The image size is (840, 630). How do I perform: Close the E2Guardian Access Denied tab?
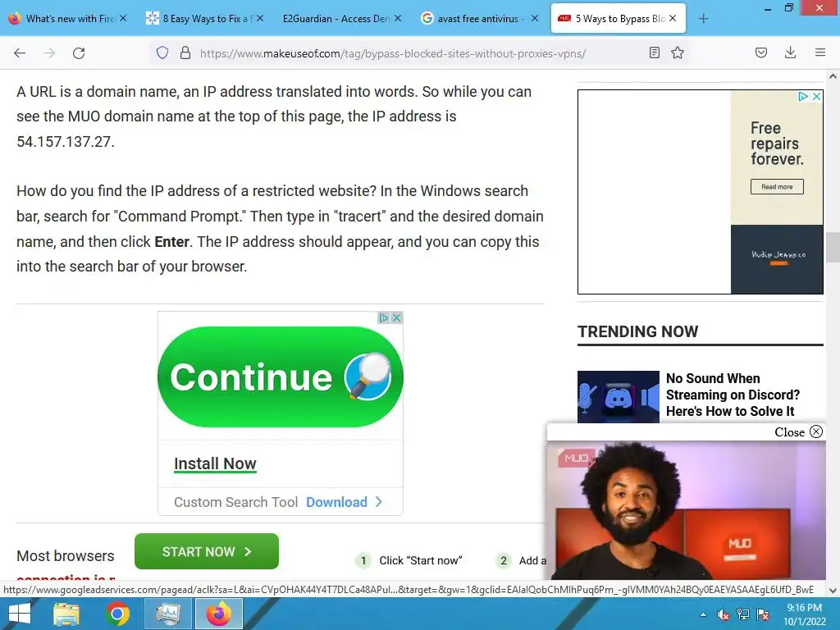point(398,18)
